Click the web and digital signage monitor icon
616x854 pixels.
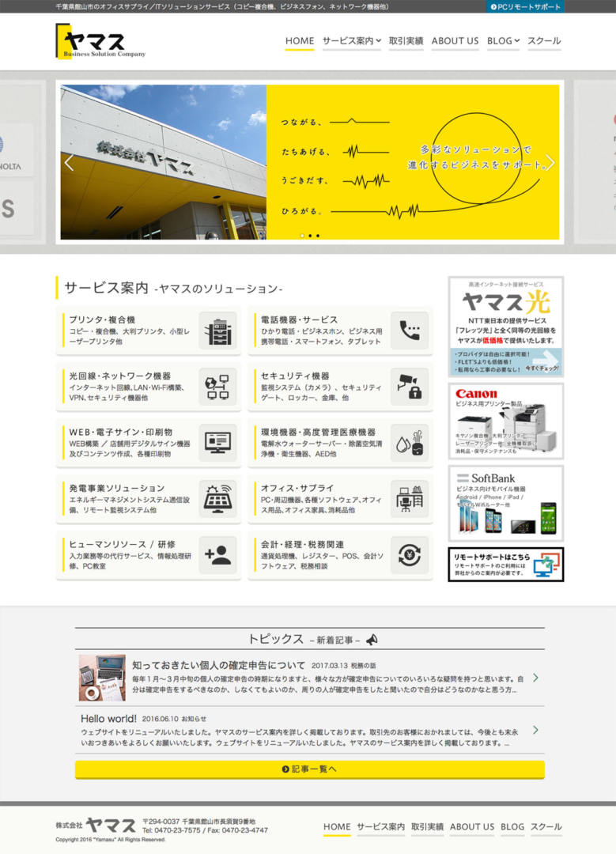(x=217, y=443)
